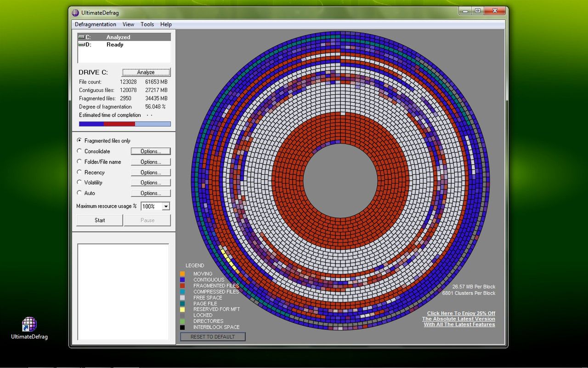Open the View menu
The image size is (588, 368).
coord(128,24)
